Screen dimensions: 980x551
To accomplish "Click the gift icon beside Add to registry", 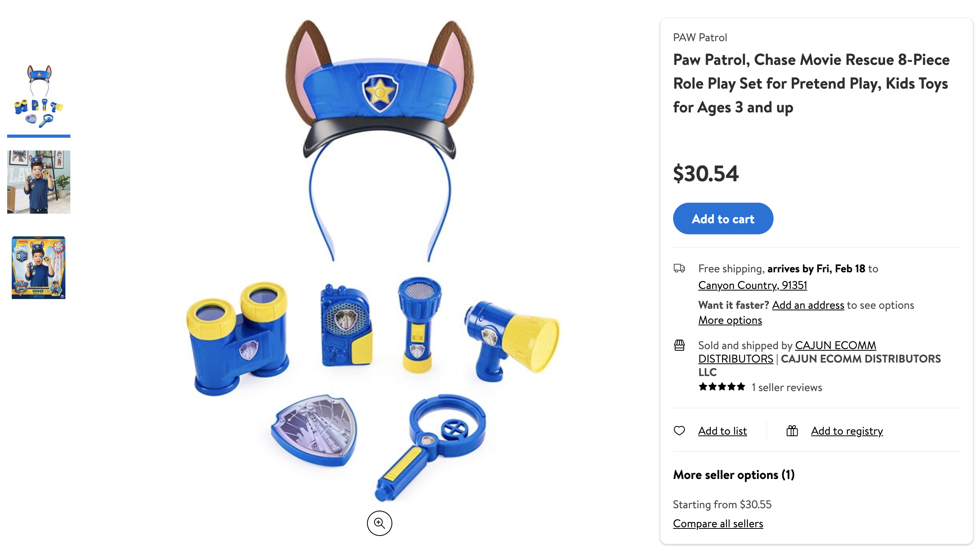I will pyautogui.click(x=792, y=431).
